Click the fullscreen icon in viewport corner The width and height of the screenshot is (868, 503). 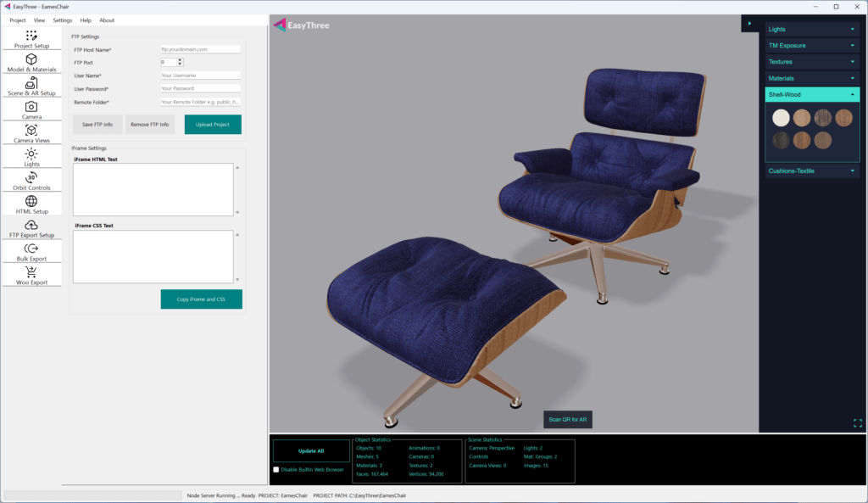coord(857,422)
